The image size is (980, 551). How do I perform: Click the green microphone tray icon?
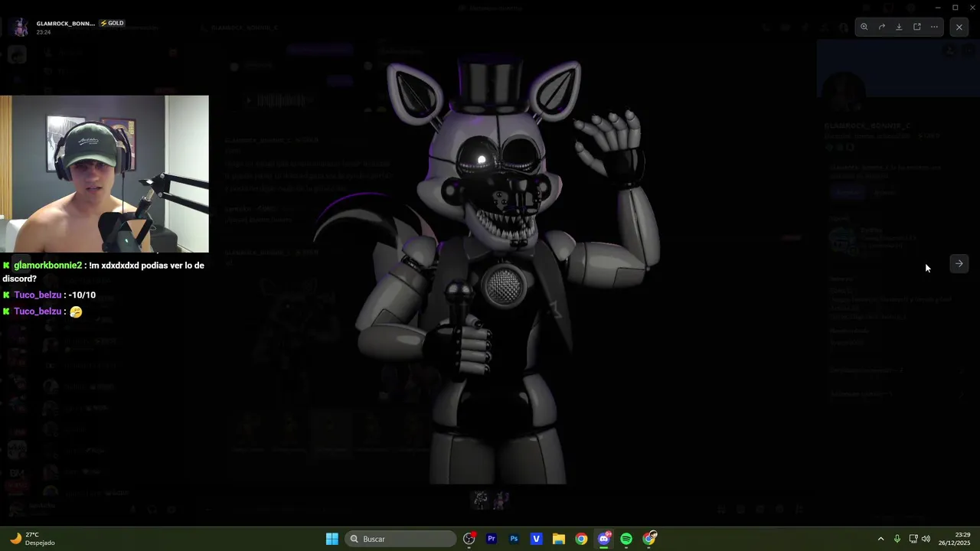pyautogui.click(x=897, y=539)
